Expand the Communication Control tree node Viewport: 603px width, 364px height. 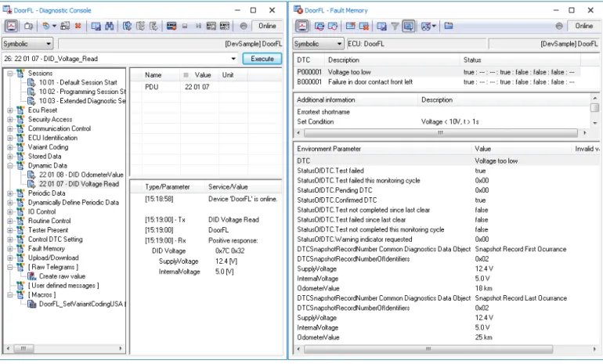click(x=10, y=128)
